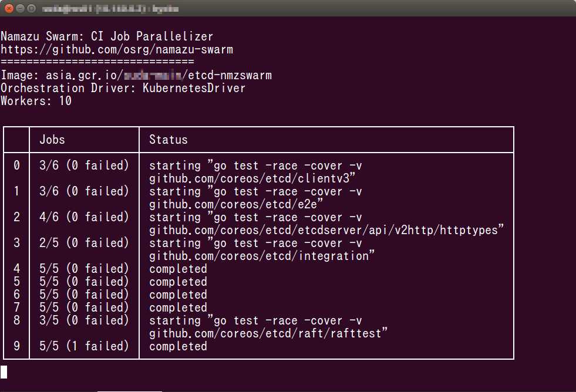576x392 pixels.
Task: Click the 'Workers: 10' line
Action: tap(36, 101)
